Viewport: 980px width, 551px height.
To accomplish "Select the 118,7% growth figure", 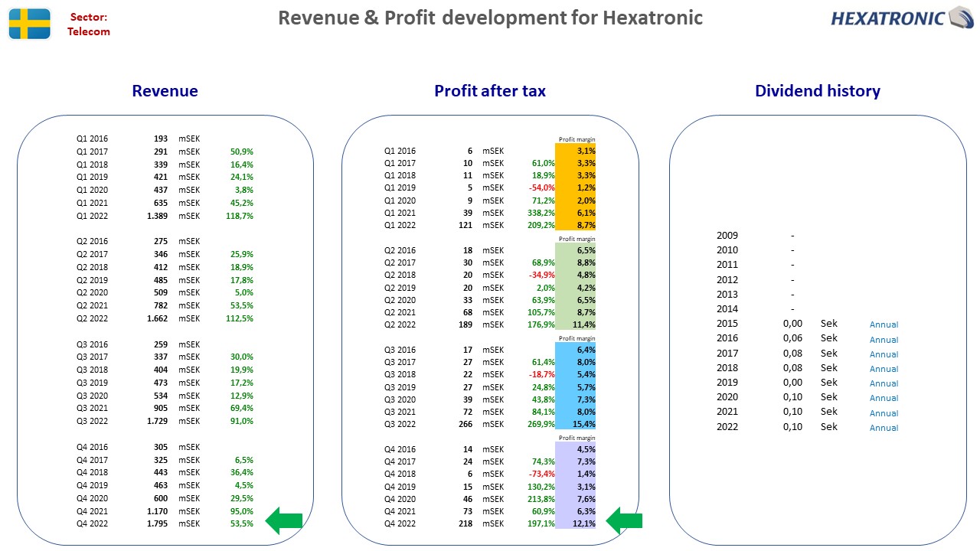I will (x=239, y=216).
